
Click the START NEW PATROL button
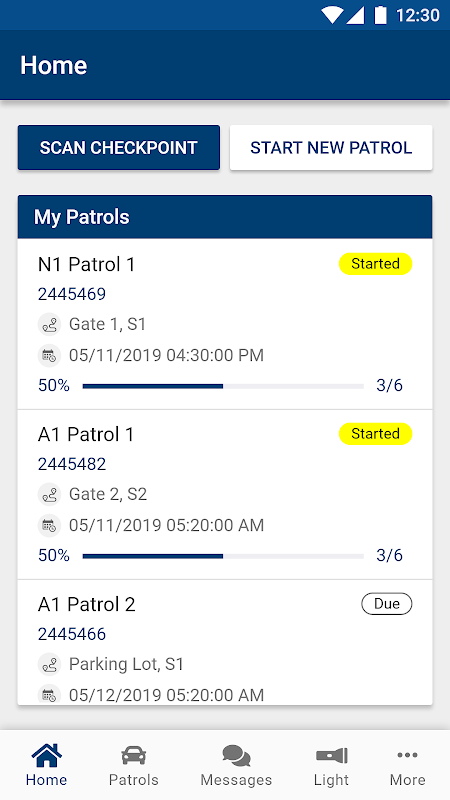pyautogui.click(x=331, y=147)
